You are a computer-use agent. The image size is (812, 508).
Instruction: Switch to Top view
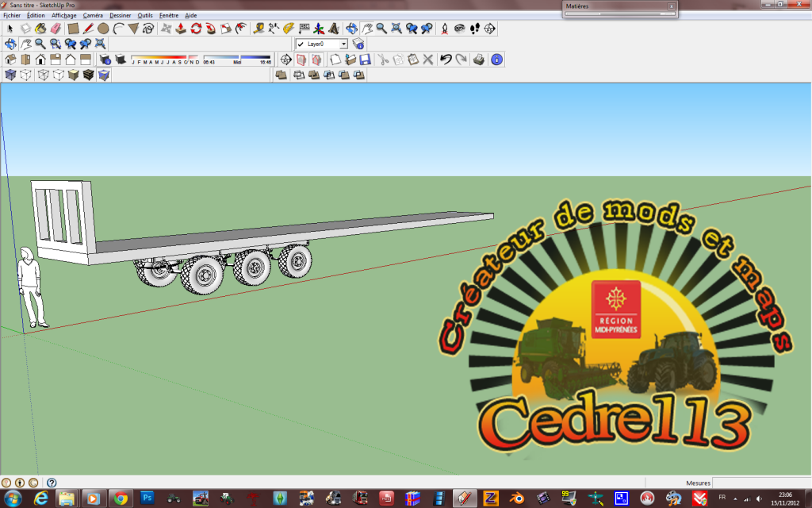[25, 60]
